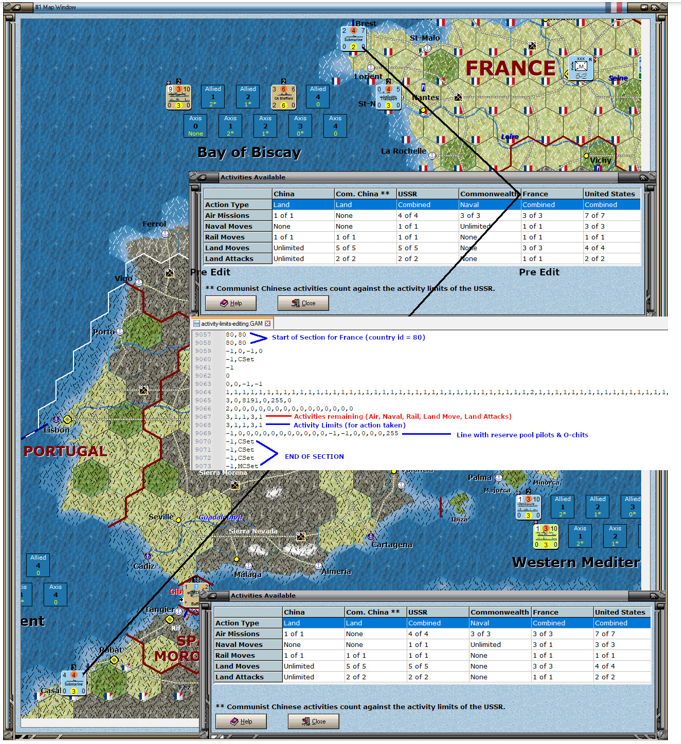Click Bay of Biscay Allied 1 section box
Viewport: 681px width, 744px height.
(213, 97)
